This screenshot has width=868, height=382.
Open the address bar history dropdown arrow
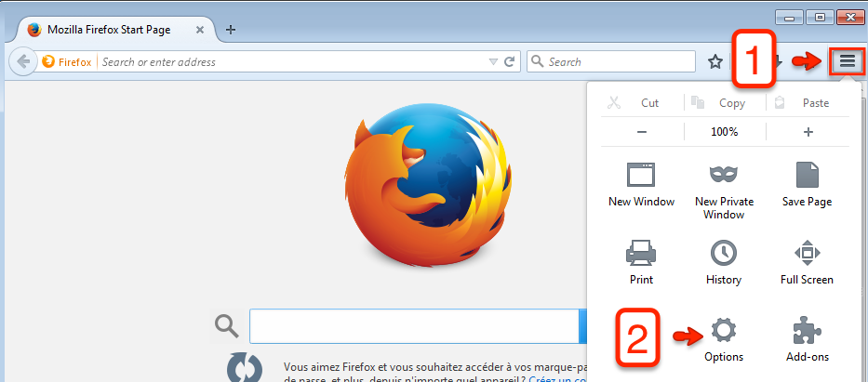pos(493,62)
